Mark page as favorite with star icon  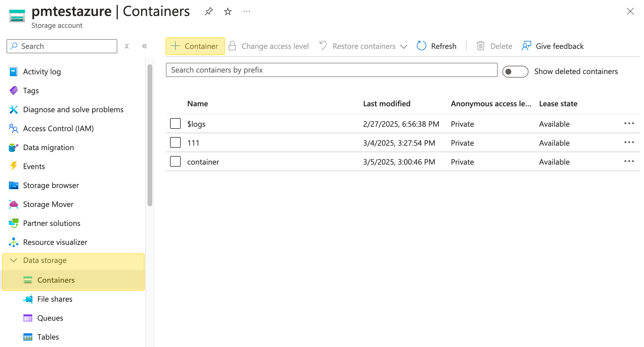point(228,12)
